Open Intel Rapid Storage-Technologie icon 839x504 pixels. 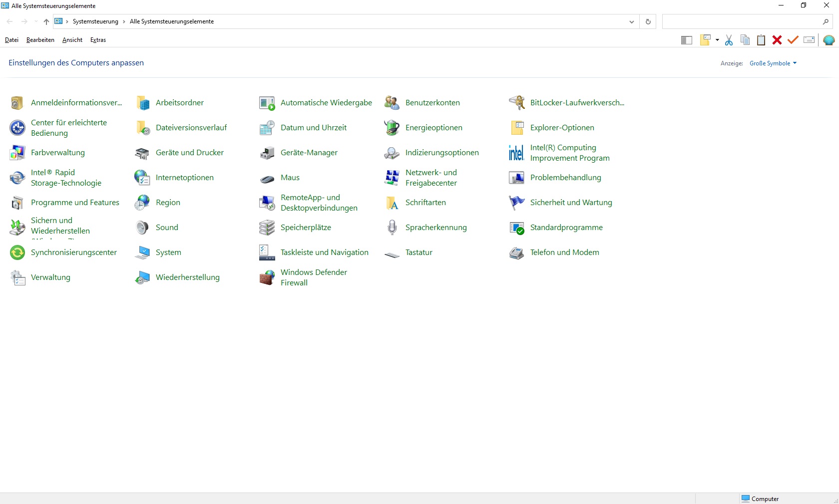pyautogui.click(x=17, y=178)
